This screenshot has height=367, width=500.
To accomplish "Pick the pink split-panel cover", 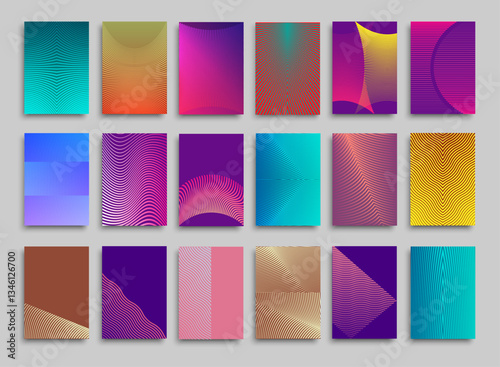I will [x=211, y=293].
